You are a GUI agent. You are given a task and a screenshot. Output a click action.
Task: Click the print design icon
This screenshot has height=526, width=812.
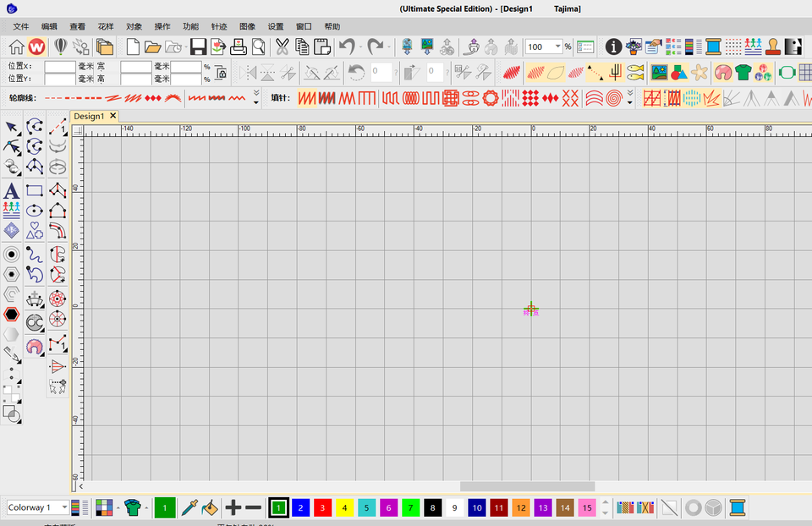click(x=239, y=47)
